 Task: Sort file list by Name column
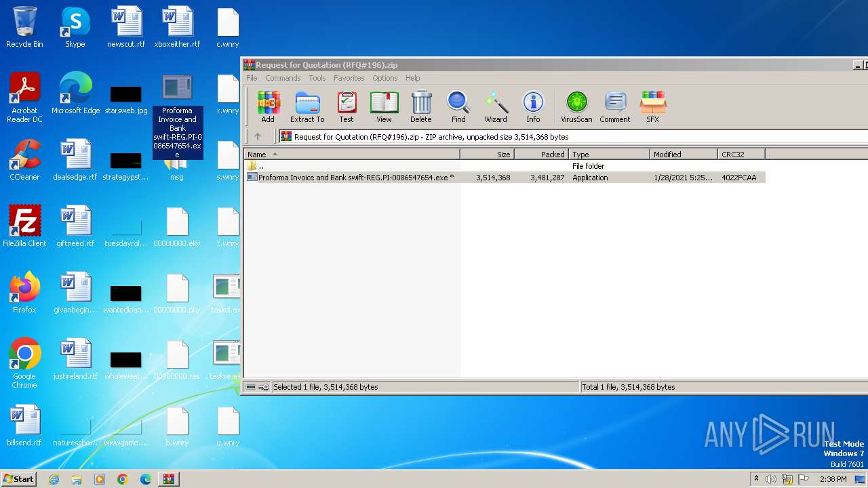coord(352,155)
